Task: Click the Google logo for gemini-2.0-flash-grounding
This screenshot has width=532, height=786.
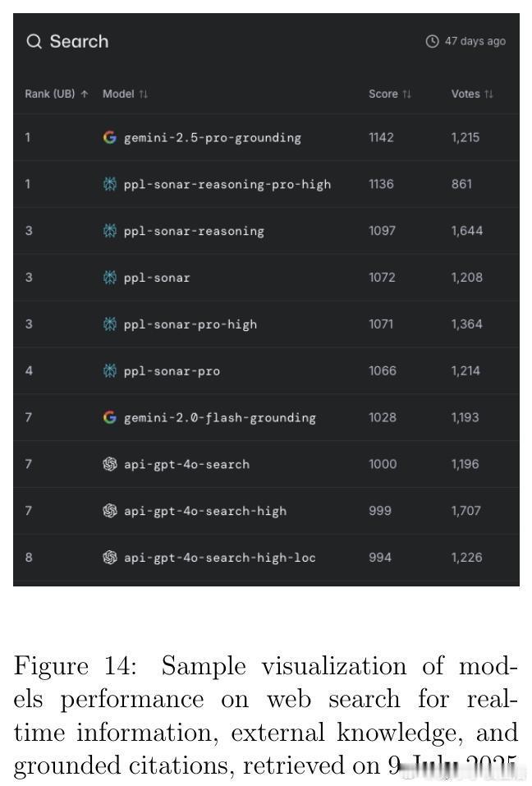Action: pos(110,417)
